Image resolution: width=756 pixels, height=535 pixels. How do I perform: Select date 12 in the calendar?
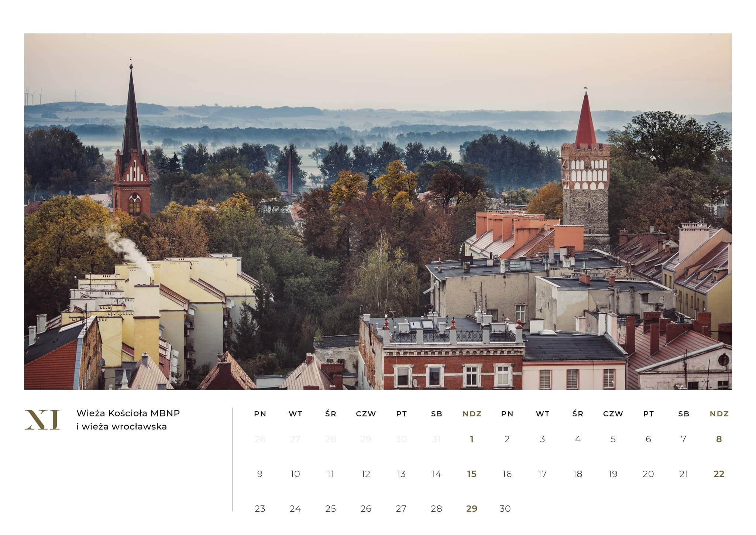click(366, 474)
